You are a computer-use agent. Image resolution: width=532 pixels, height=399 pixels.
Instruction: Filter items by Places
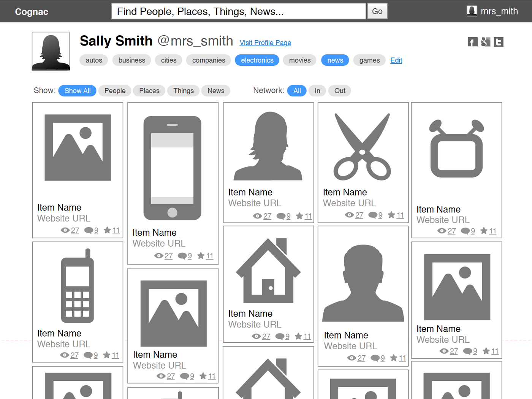[149, 90]
